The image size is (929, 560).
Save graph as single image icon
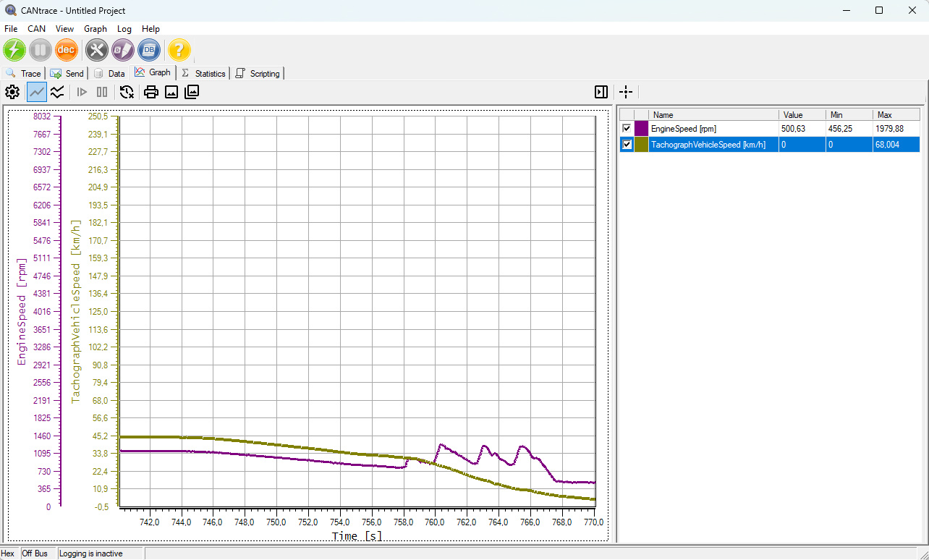tap(171, 92)
